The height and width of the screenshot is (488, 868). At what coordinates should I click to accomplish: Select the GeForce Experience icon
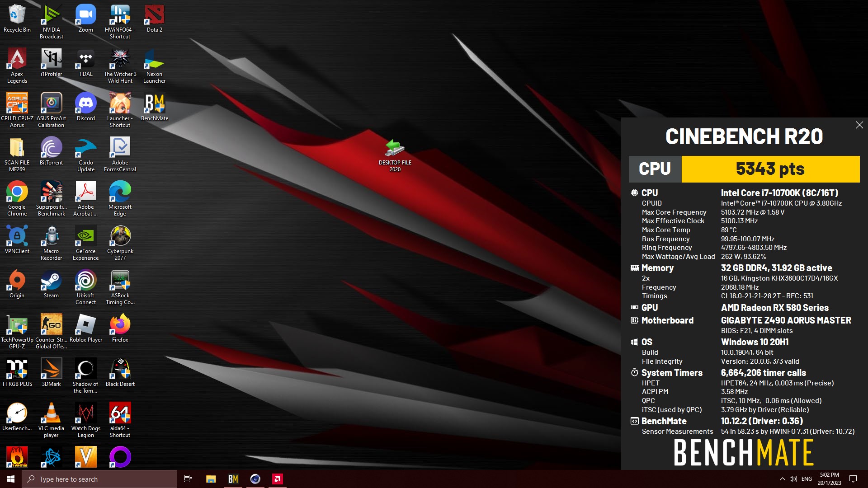tap(86, 244)
